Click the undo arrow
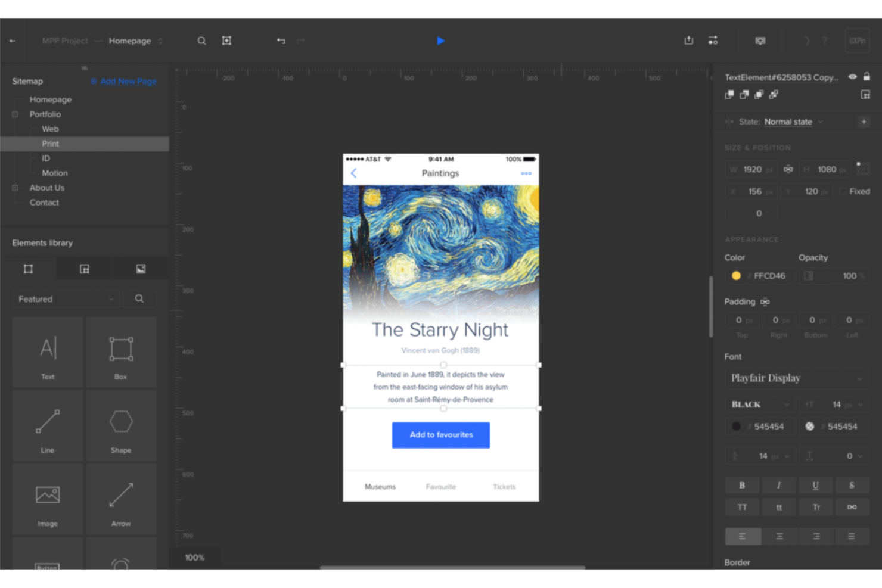The image size is (882, 588). point(281,41)
